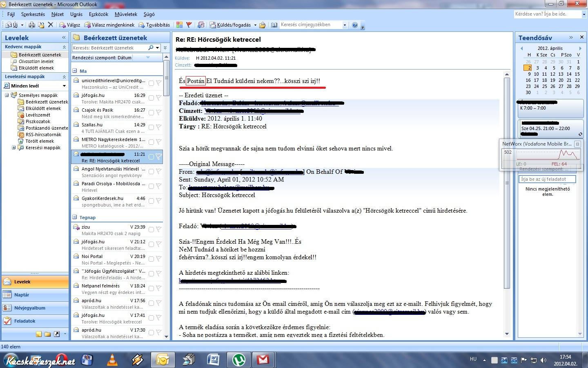Toggle category box for METRO Nagykereskedelem message
This screenshot has width=588, height=368.
[151, 142]
